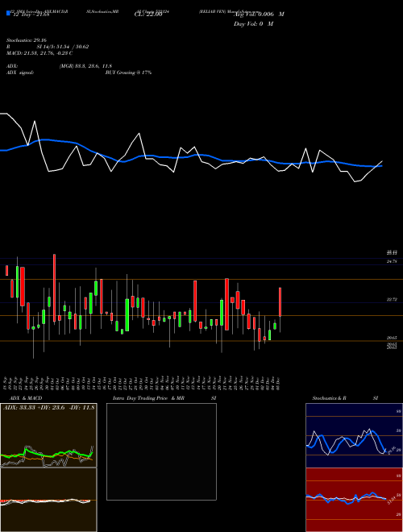
Task: Click the dark red RSI chart panel
Action: click(x=354, y=500)
